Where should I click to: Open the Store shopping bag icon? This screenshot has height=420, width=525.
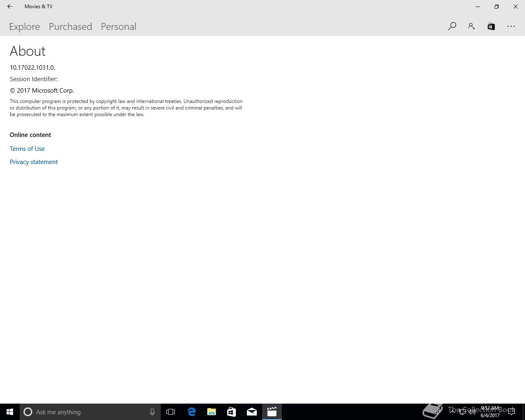click(491, 26)
